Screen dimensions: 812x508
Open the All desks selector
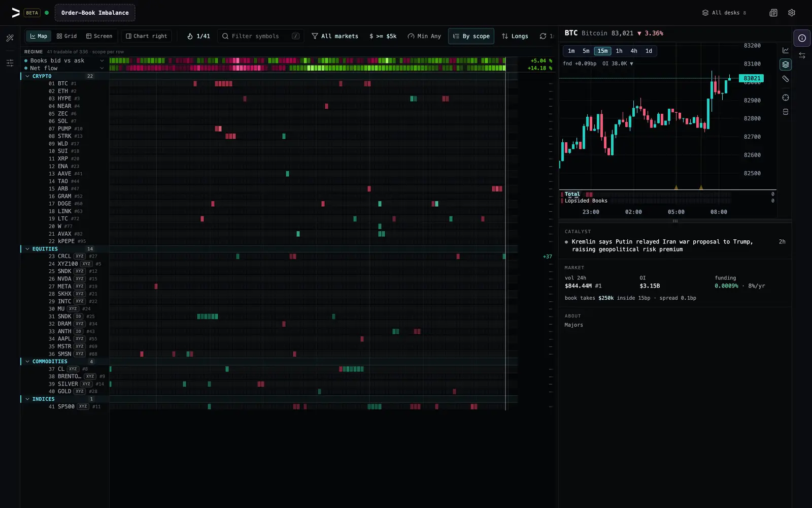(724, 13)
